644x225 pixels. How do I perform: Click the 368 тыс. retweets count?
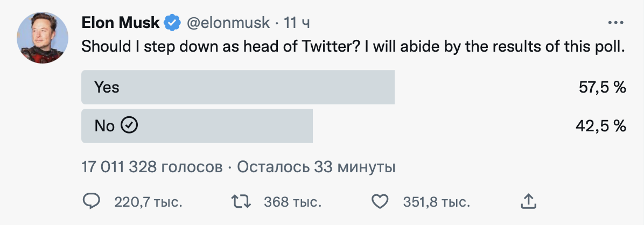click(292, 202)
